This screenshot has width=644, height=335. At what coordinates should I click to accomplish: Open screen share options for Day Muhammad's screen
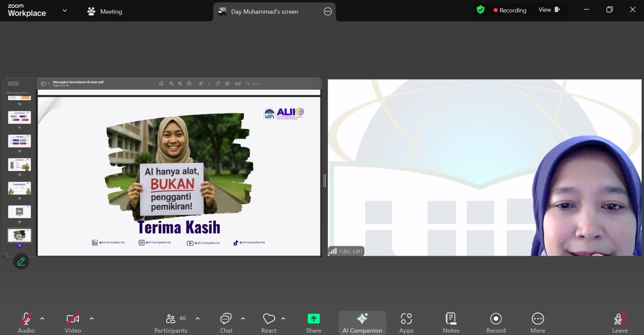328,12
